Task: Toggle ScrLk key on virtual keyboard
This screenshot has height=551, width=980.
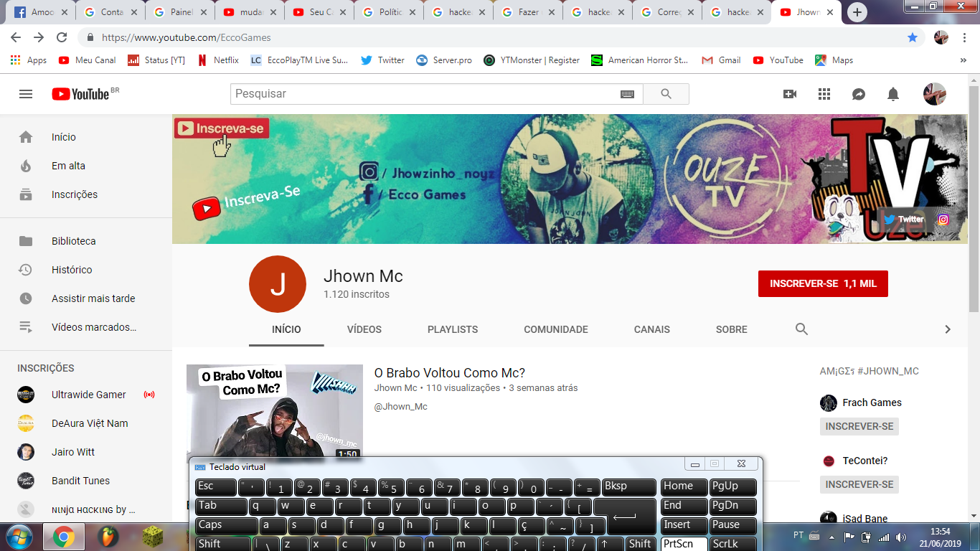Action: tap(733, 544)
